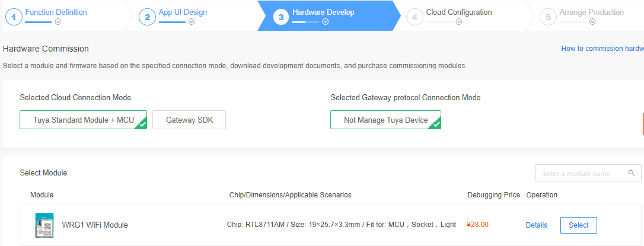Open the WRG1 WiFi Module image

(x=44, y=225)
